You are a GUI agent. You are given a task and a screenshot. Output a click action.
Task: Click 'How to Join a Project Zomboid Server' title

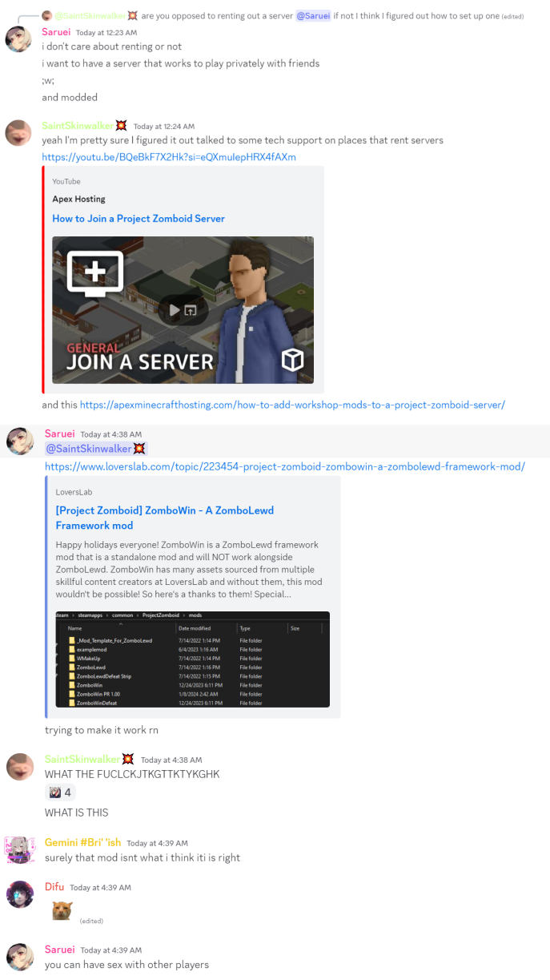click(x=139, y=218)
